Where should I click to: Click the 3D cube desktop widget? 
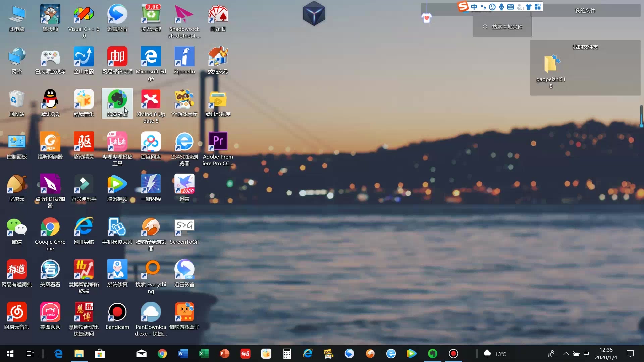tap(314, 13)
